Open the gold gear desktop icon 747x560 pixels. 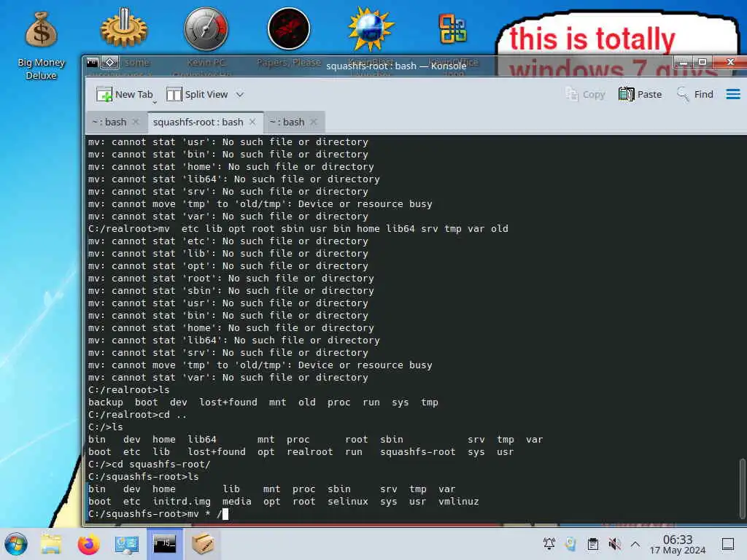[x=124, y=28]
